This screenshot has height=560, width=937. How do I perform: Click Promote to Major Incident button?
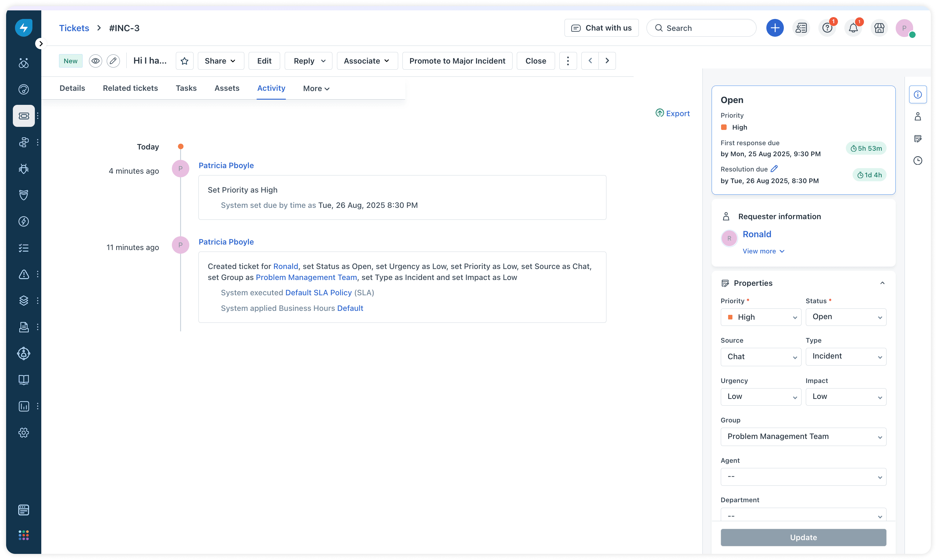457,61
